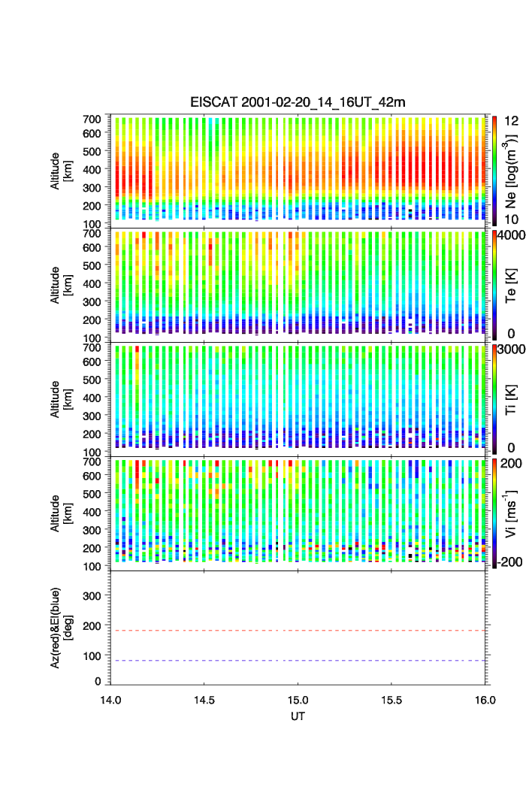Click the 14.0 tick label on time axis
Image resolution: width=532 pixels, height=799 pixels.
tap(111, 700)
